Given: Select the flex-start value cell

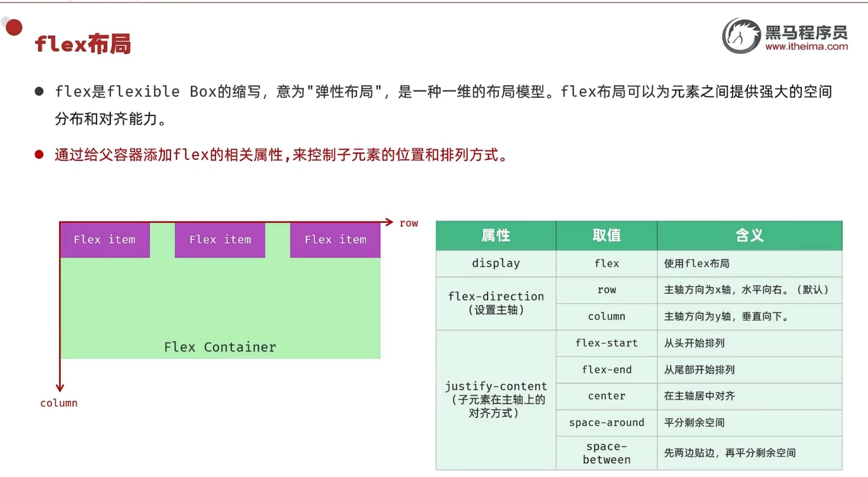Looking at the screenshot, I should pos(606,343).
